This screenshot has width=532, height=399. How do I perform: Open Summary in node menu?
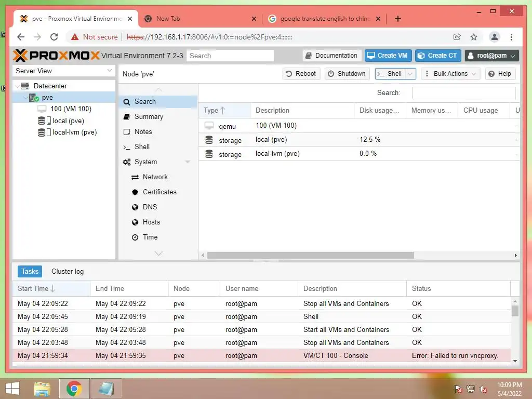coord(158,116)
